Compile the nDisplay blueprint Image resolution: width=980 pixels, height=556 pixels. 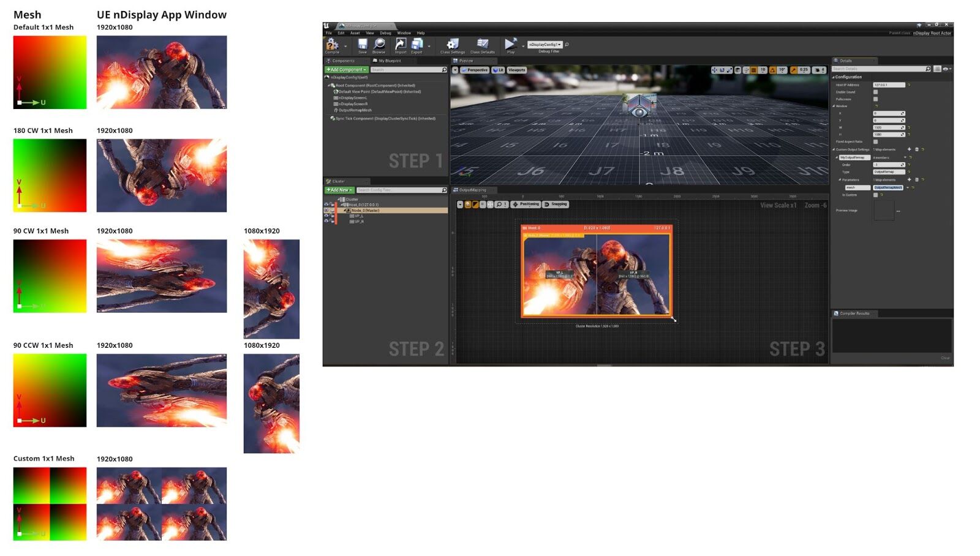[x=332, y=45]
